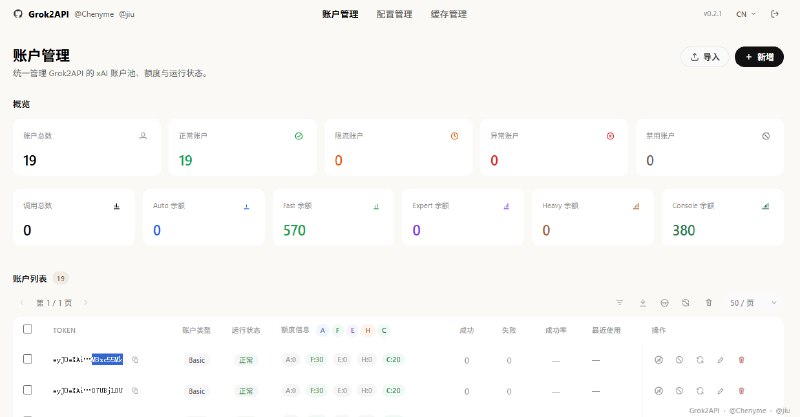Edit the account in the highlighted token row
Viewport: 800px width, 417px height.
point(720,360)
